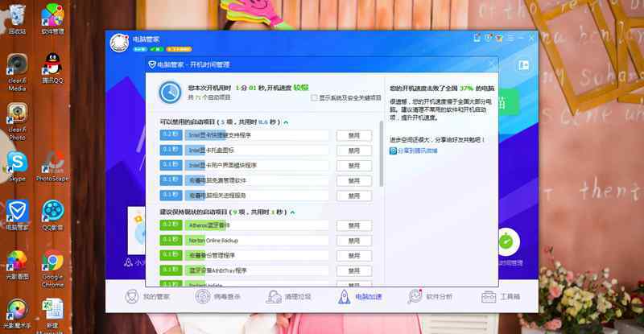Disable Intel显卡用户界面模块程序 startup item
Viewport: 644px width, 334px height.
coord(354,166)
